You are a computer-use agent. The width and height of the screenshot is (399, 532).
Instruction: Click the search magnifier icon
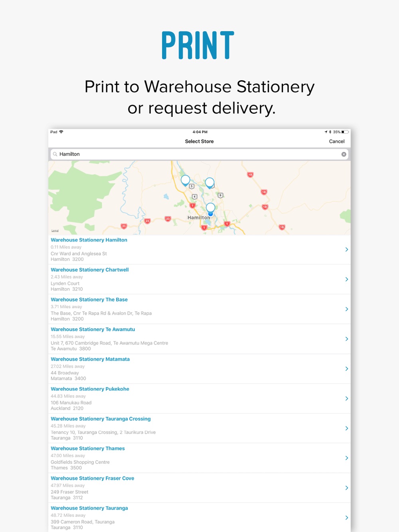pos(55,154)
